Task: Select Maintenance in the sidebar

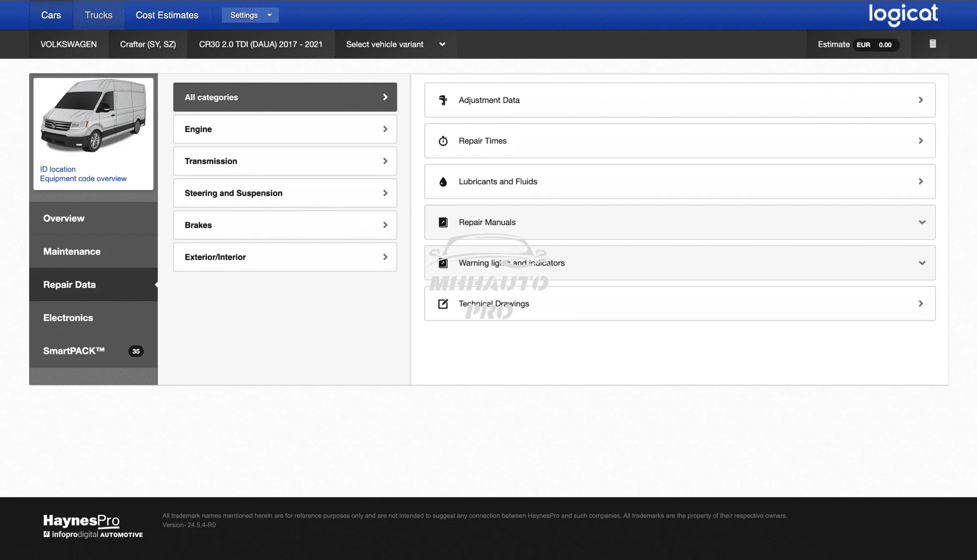Action: [72, 251]
